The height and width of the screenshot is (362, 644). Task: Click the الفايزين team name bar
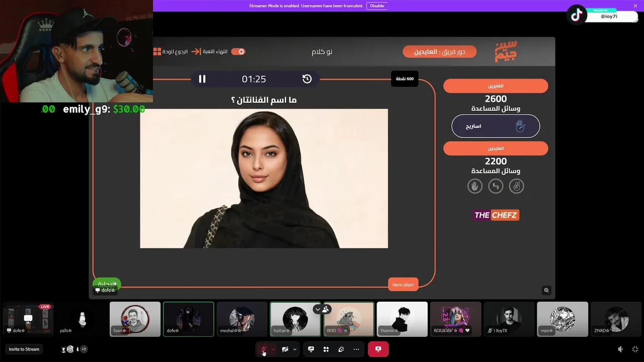(496, 86)
